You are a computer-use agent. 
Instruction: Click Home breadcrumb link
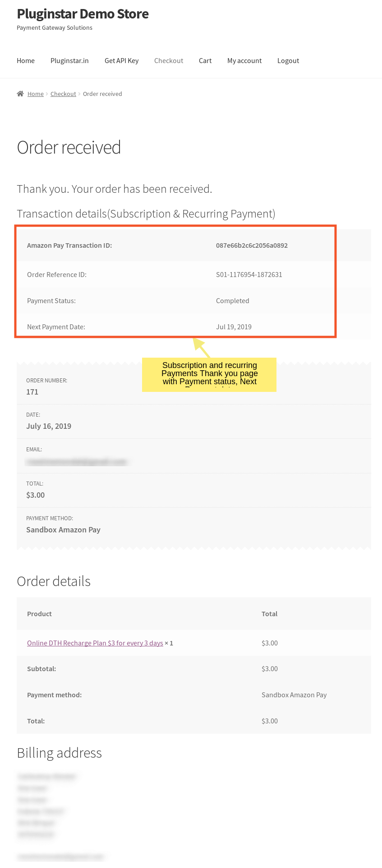point(36,94)
